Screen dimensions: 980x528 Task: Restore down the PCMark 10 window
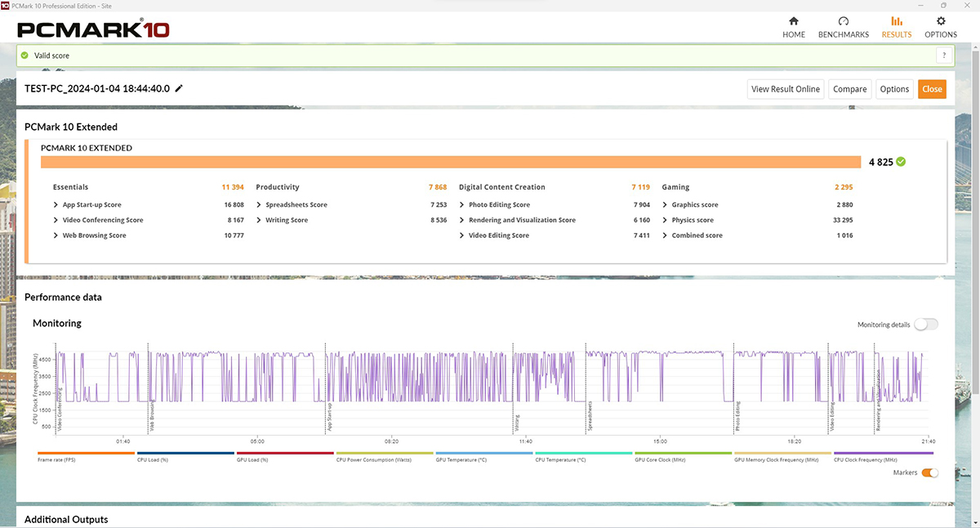click(x=943, y=5)
